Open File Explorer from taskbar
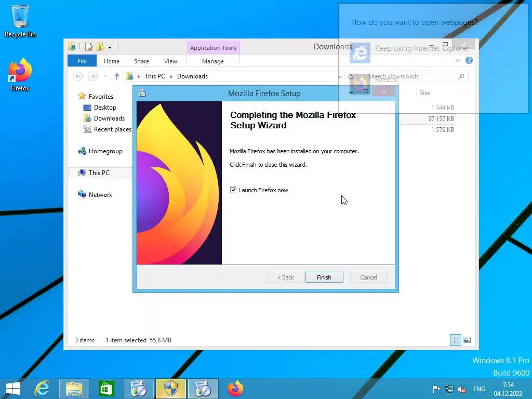 74,389
